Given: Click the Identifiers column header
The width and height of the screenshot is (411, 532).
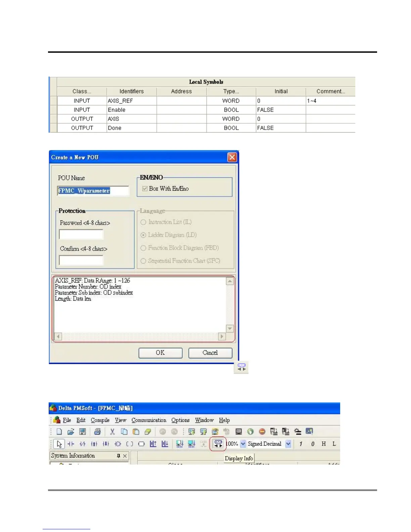Looking at the screenshot, I should [132, 91].
